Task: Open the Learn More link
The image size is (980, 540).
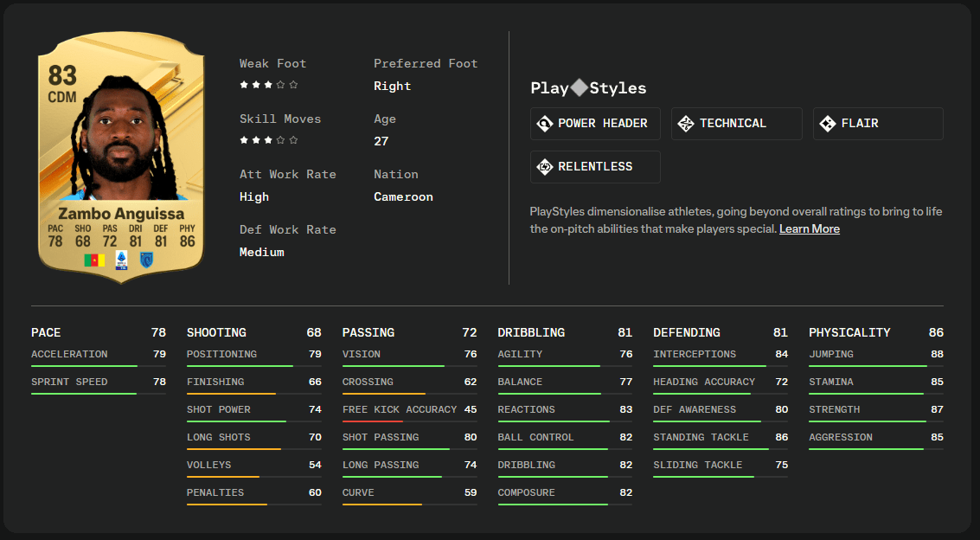Action: (x=810, y=228)
